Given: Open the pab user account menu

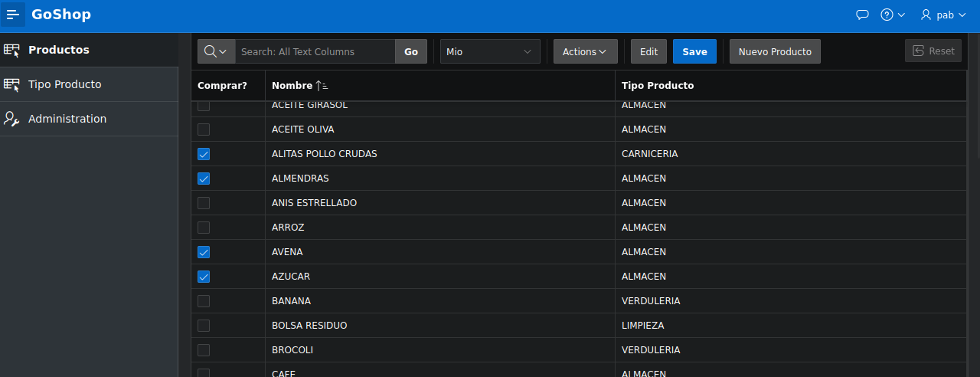Looking at the screenshot, I should click(x=943, y=15).
